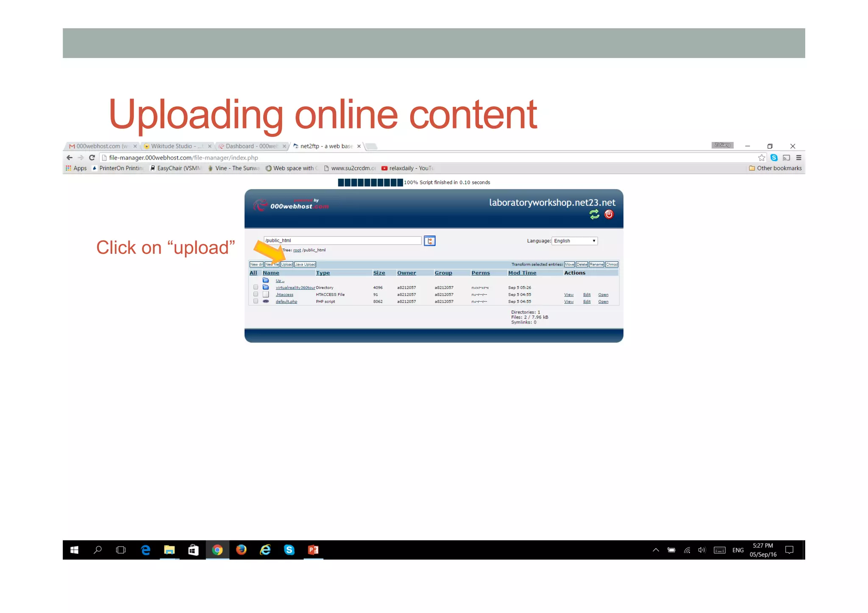The width and height of the screenshot is (868, 613).
Task: Click the New dir button
Action: pyautogui.click(x=256, y=264)
